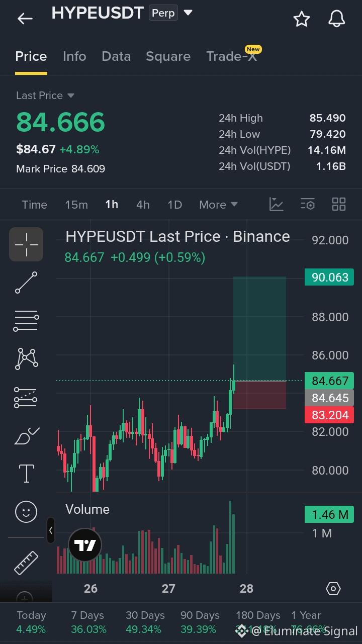Expand the HYPEUSDT pair selector triangle
The width and height of the screenshot is (362, 644).
pos(188,13)
